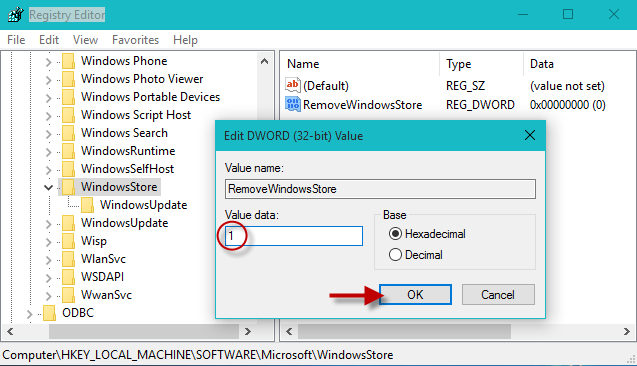The image size is (637, 366).
Task: Click the Registry Editor app icon in title bar
Action: pyautogui.click(x=15, y=15)
